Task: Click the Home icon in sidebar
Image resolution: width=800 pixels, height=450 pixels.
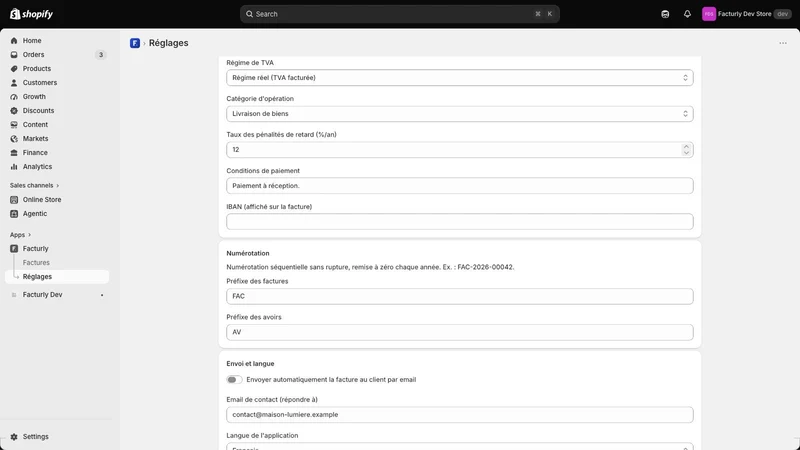Action: (14, 40)
